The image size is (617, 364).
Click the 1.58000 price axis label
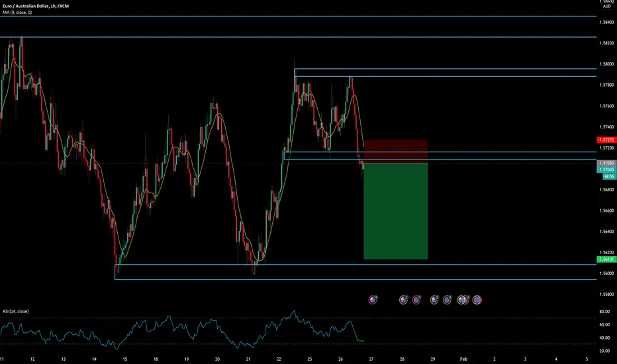606,64
